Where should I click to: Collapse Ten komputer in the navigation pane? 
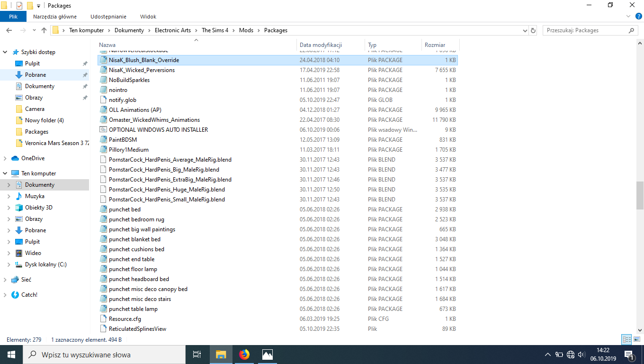[4, 173]
